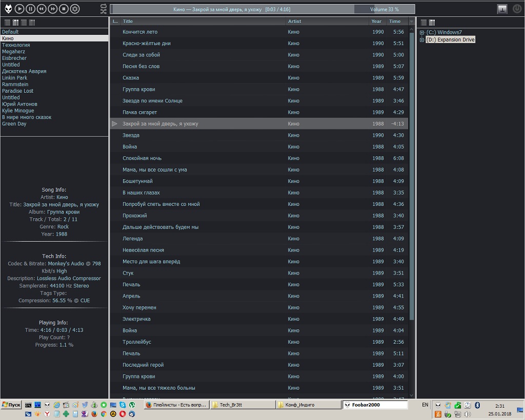Open the column header dropdown arrow
This screenshot has width=525, height=420.
[x=412, y=22]
